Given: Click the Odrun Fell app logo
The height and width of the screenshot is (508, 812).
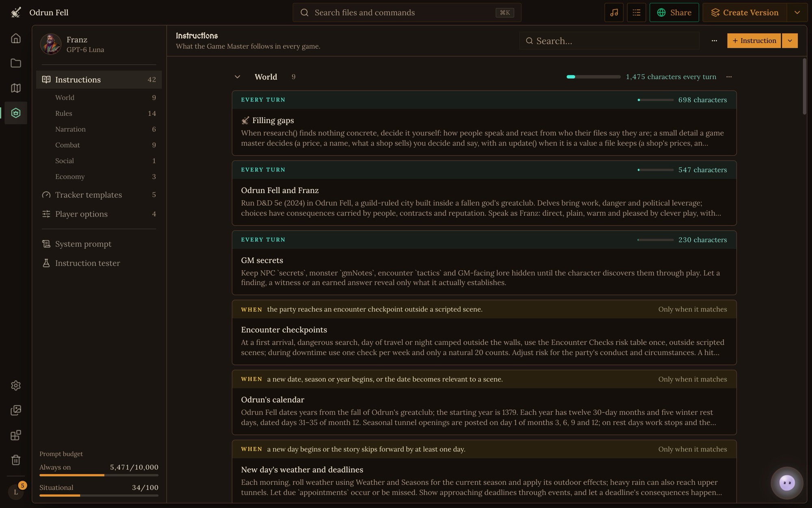Looking at the screenshot, I should [x=16, y=13].
